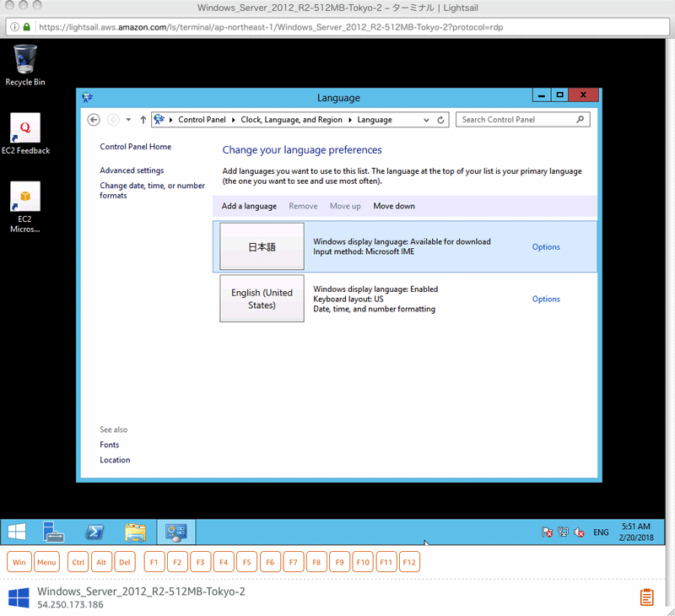Refresh the Language control panel page
Viewport: 675px width, 616px height.
pos(440,120)
